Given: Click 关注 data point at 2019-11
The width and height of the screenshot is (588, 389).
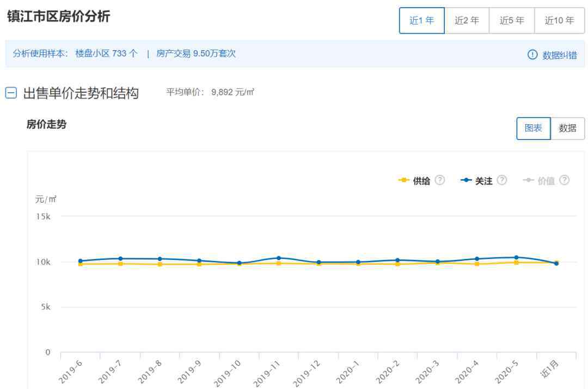Looking at the screenshot, I should (x=279, y=258).
